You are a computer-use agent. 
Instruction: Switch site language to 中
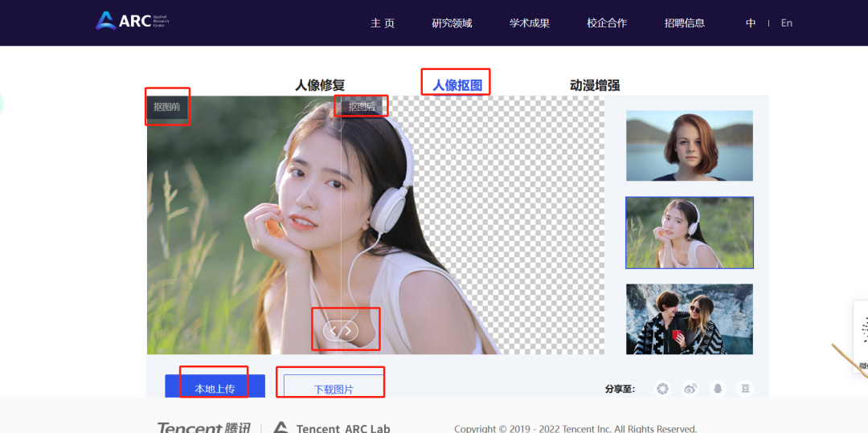coord(751,23)
